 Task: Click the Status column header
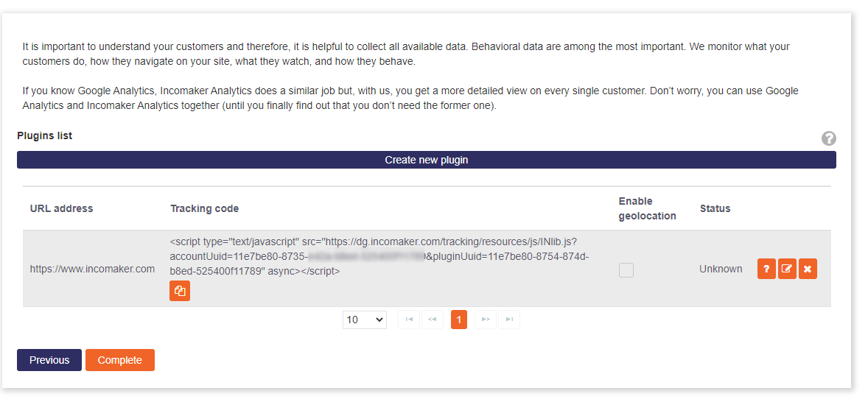[x=715, y=208]
